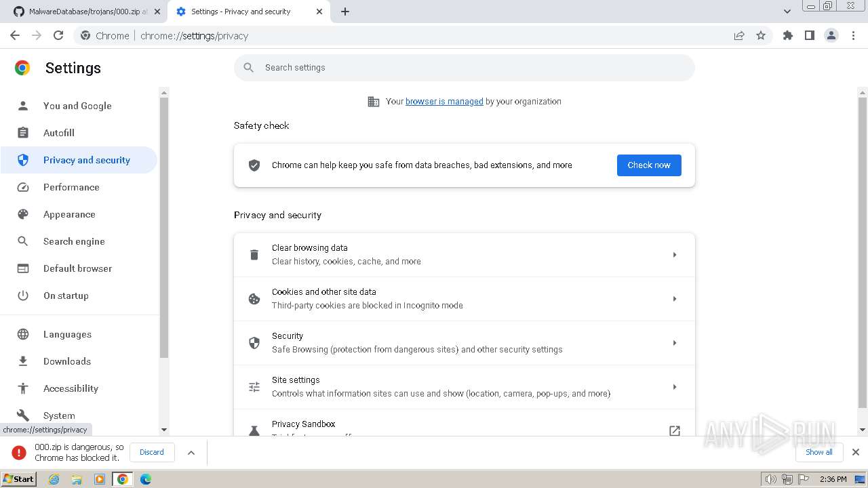Click the power icon beside On startup
The image size is (868, 488).
[23, 296]
